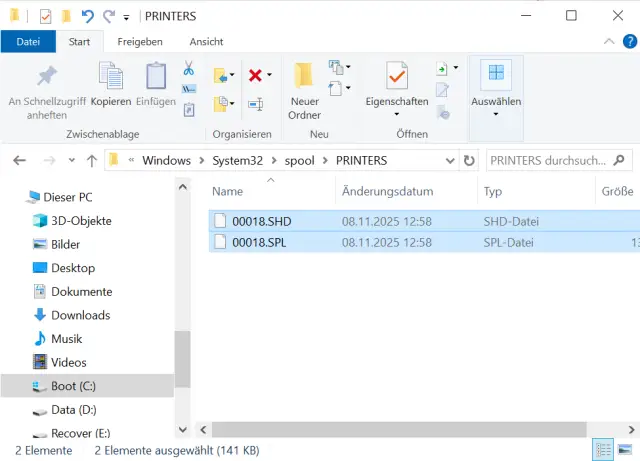Click the Einfügen clipboard button
Image resolution: width=640 pixels, height=461 pixels.
point(156,85)
